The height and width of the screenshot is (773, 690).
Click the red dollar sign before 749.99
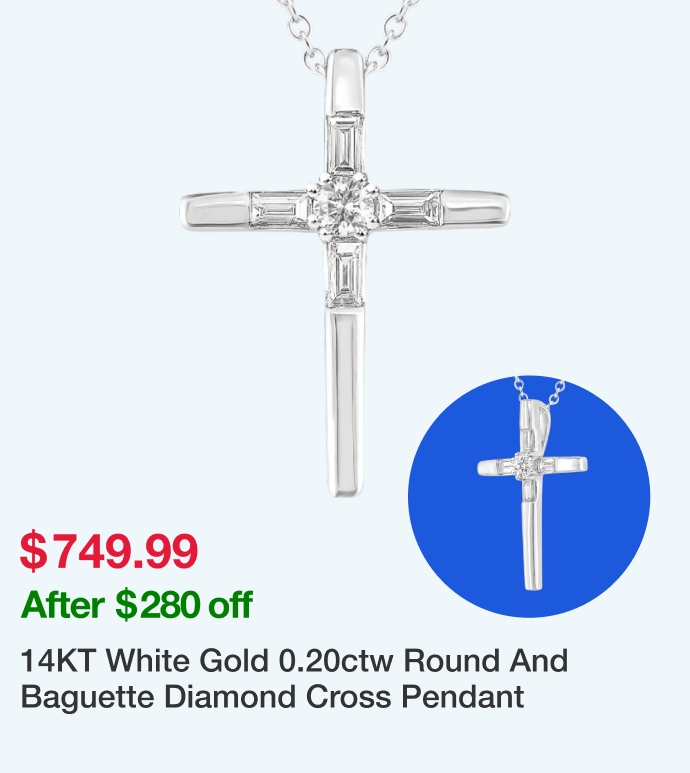[34, 551]
